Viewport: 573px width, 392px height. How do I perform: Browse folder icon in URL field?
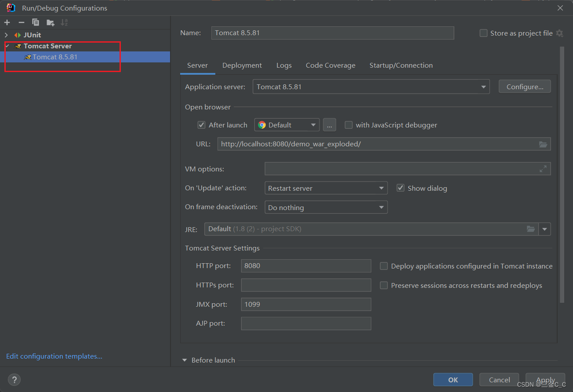[543, 144]
